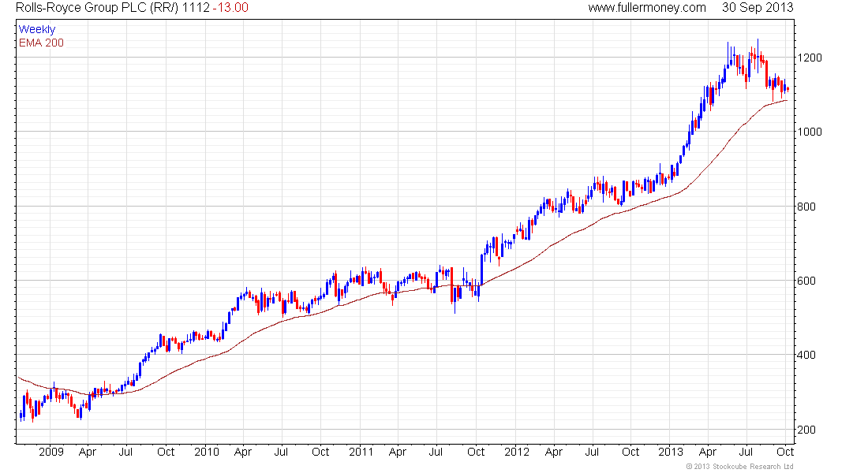Click the 1000 price axis label
The height and width of the screenshot is (473, 868).
pos(810,132)
